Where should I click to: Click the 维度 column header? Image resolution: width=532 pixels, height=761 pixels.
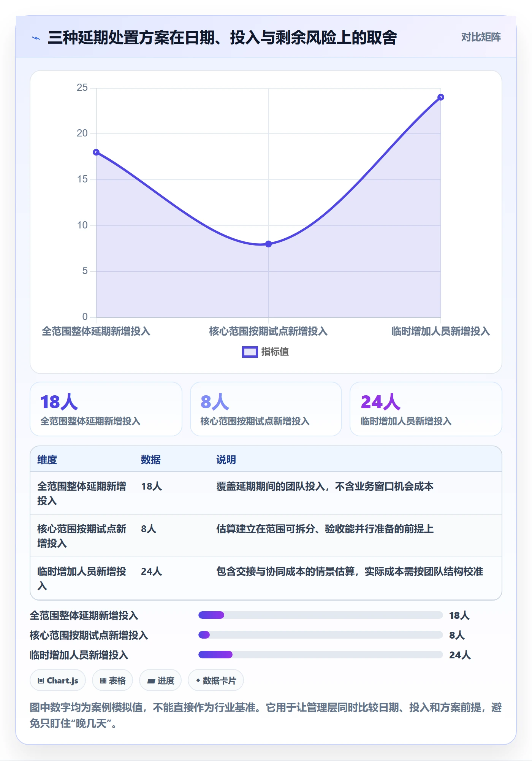(47, 460)
